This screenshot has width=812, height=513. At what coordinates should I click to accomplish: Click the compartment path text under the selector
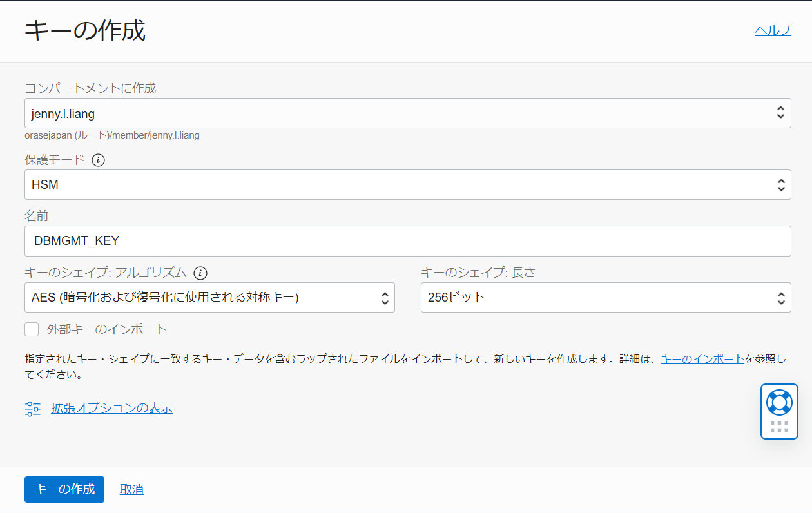tap(112, 135)
